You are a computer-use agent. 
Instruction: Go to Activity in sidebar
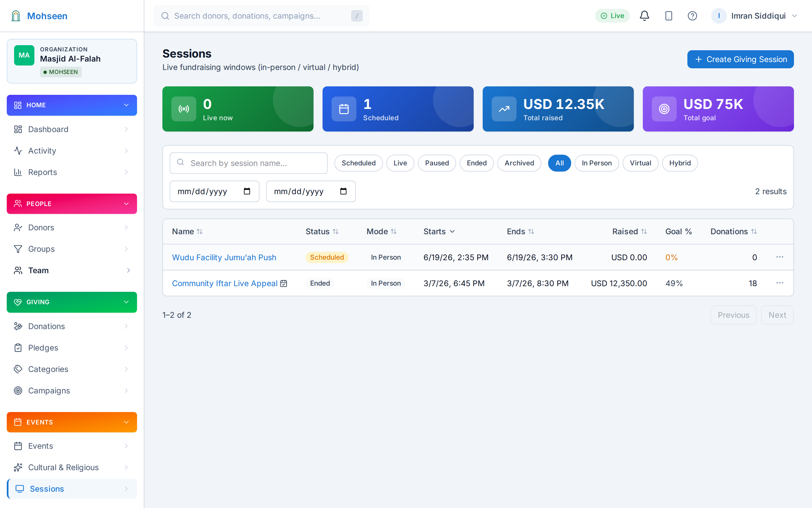(x=72, y=151)
